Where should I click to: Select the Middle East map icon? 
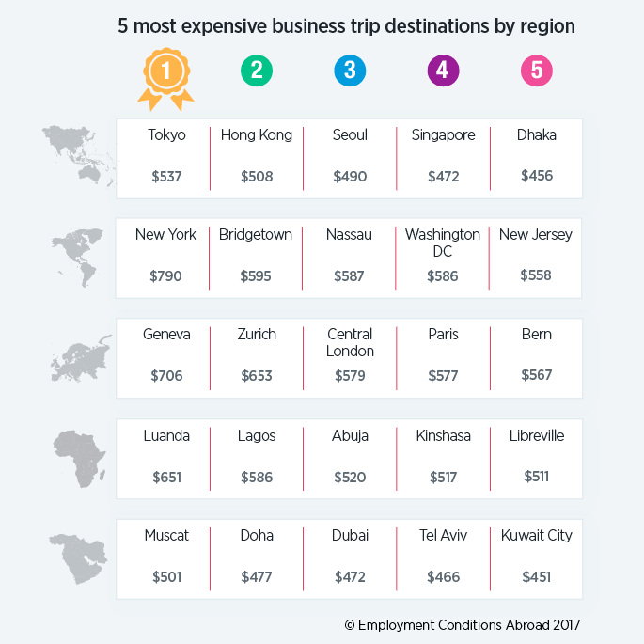(x=78, y=558)
